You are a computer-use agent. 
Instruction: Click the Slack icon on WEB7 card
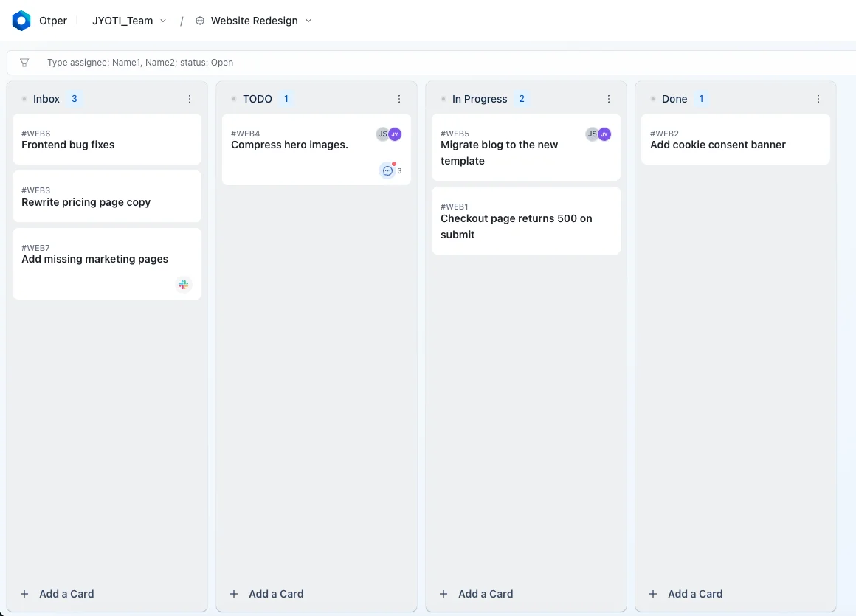click(184, 285)
